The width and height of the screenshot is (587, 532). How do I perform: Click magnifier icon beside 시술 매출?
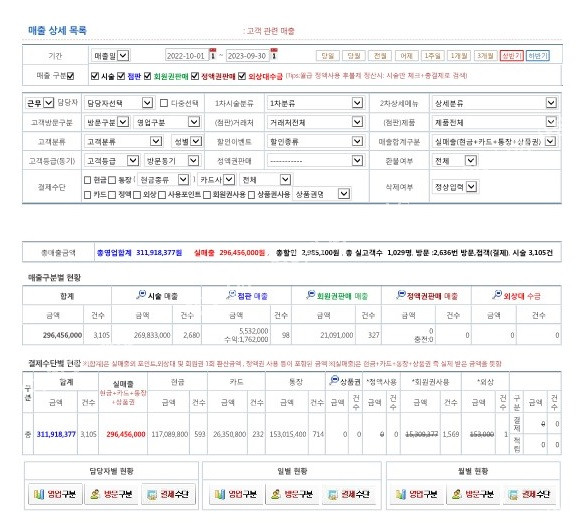141,295
